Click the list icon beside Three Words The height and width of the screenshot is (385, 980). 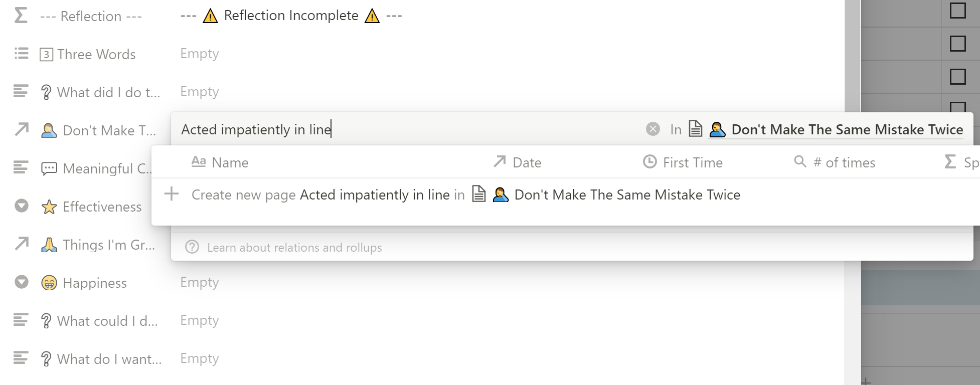click(x=21, y=53)
